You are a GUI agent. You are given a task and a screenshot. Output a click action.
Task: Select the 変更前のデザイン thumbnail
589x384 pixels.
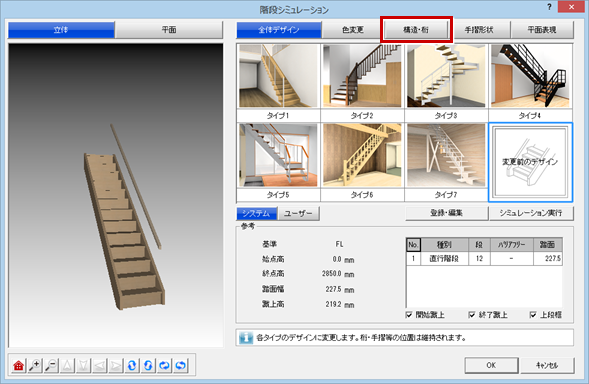(530, 162)
